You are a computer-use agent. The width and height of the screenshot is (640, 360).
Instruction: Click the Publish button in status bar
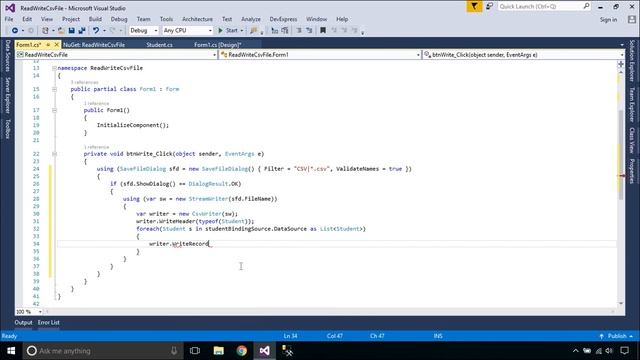coord(617,336)
